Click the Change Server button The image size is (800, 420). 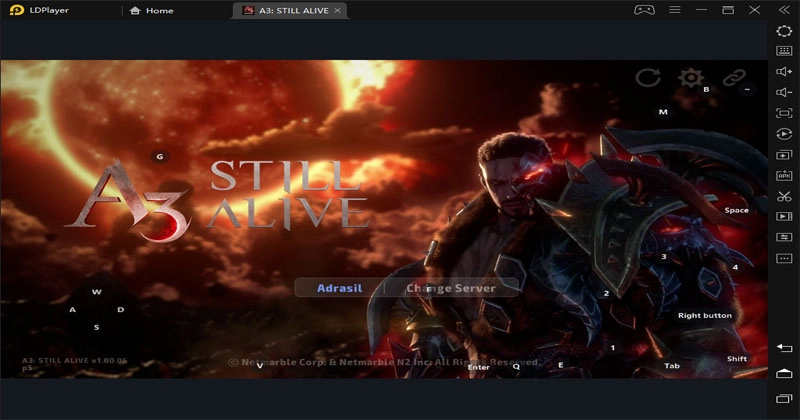click(450, 288)
